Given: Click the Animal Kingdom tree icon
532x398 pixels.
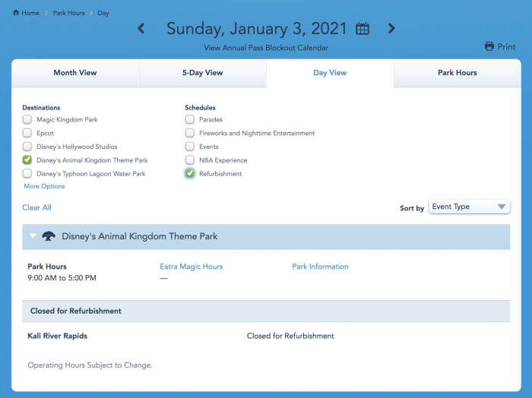Looking at the screenshot, I should pyautogui.click(x=49, y=236).
